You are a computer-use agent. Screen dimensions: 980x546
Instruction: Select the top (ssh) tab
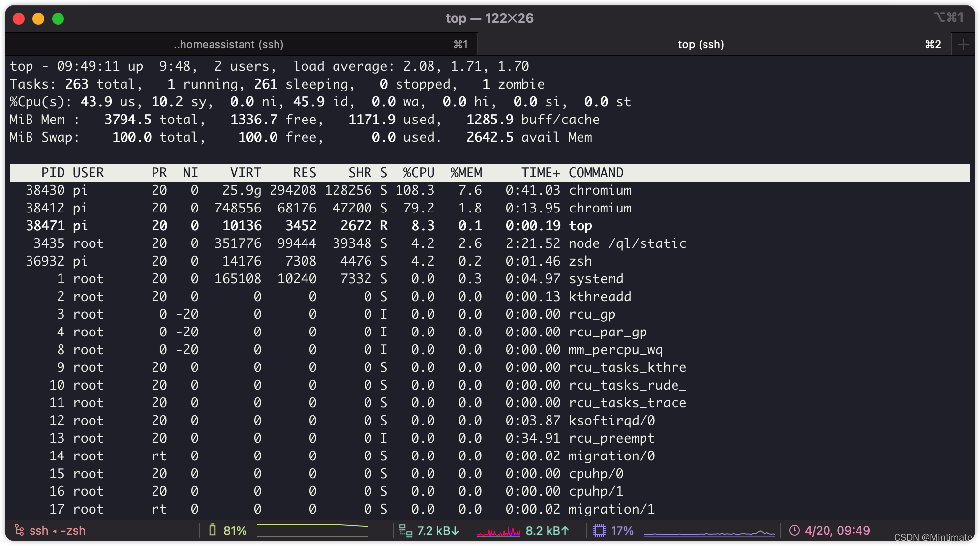point(700,44)
